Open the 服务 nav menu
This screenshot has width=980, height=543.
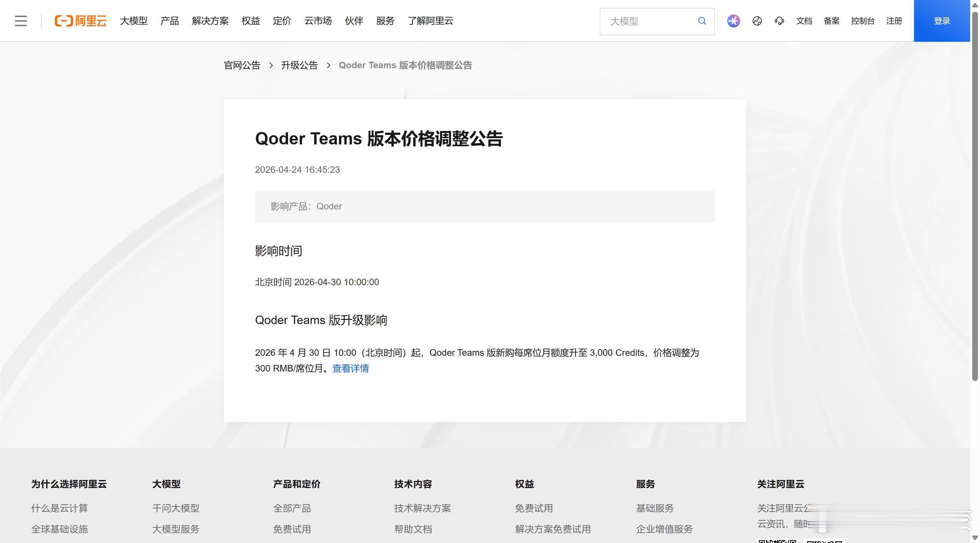[385, 21]
